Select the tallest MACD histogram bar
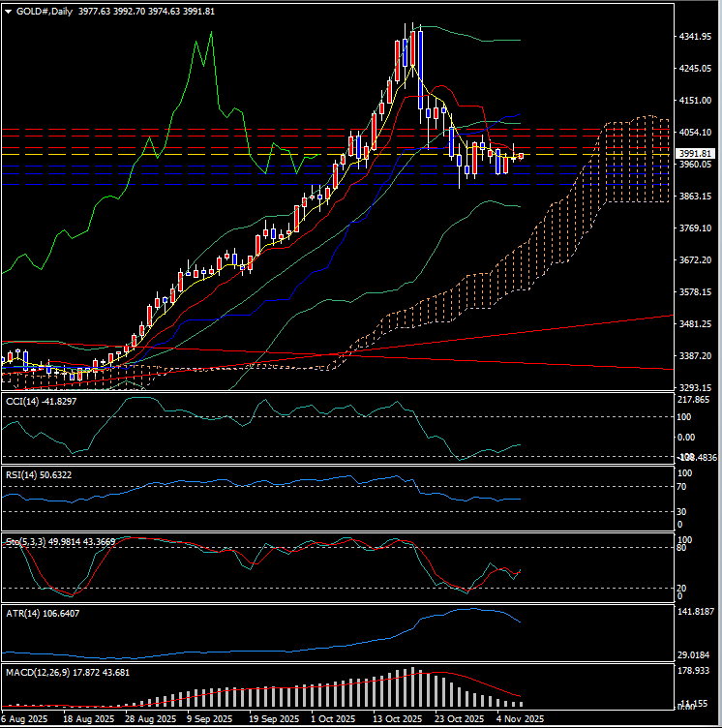 coord(414,687)
